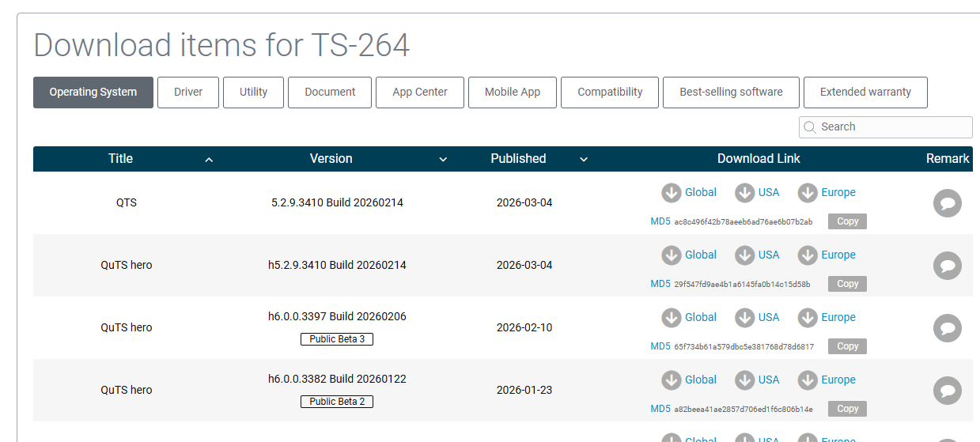Select the Extended warranty tab
The width and height of the screenshot is (980, 442).
(x=865, y=93)
